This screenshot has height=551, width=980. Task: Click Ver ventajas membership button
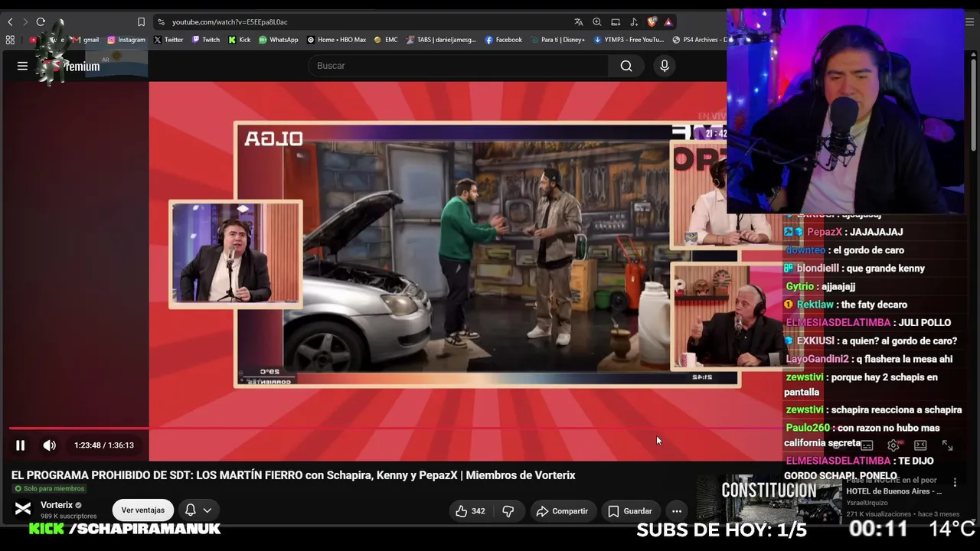pos(143,510)
